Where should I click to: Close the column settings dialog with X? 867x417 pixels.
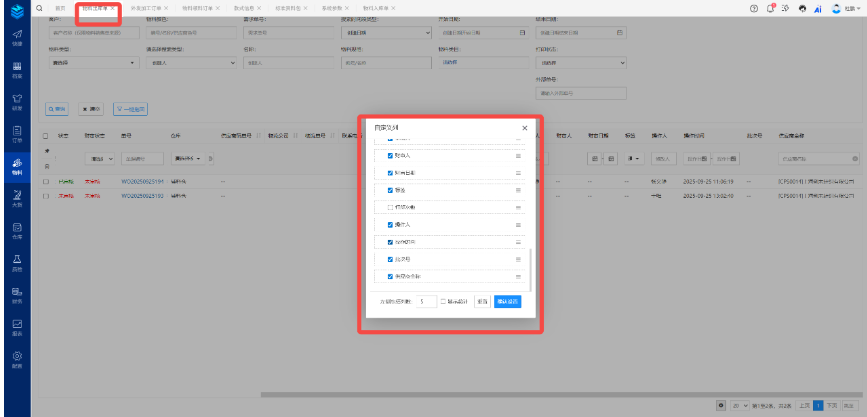(x=525, y=128)
